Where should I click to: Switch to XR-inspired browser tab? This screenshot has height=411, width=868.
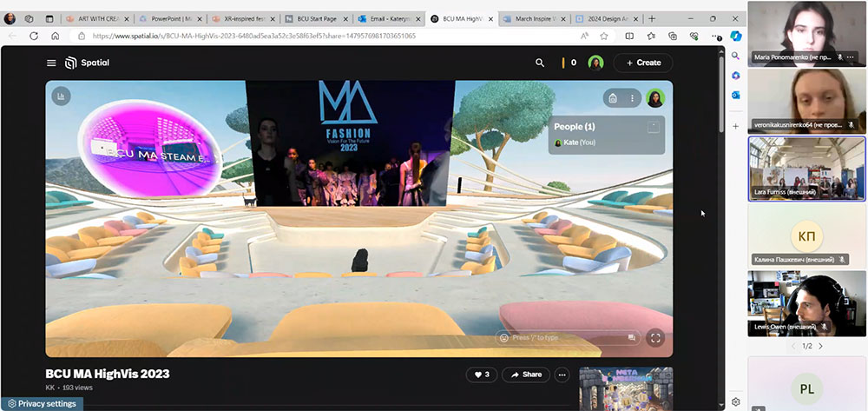242,19
